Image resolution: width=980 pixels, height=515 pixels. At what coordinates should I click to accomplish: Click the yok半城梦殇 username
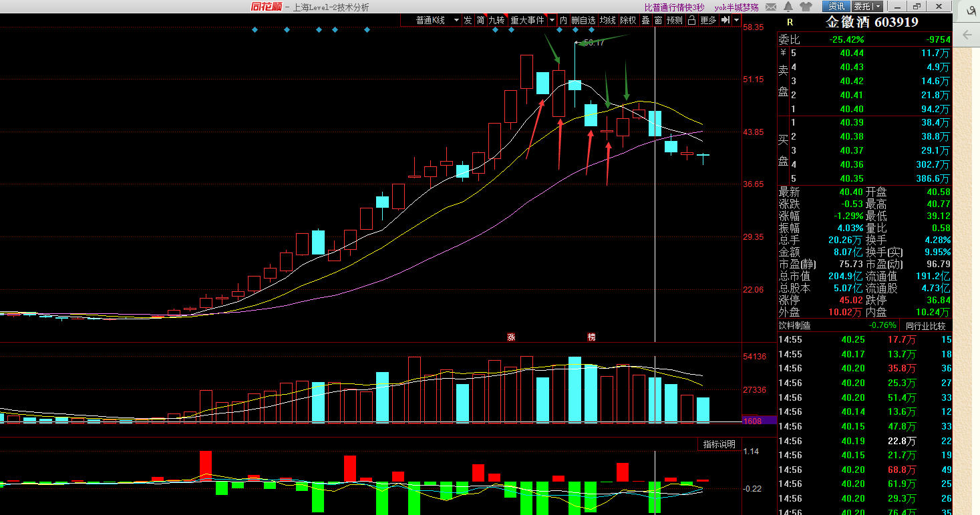pos(737,7)
